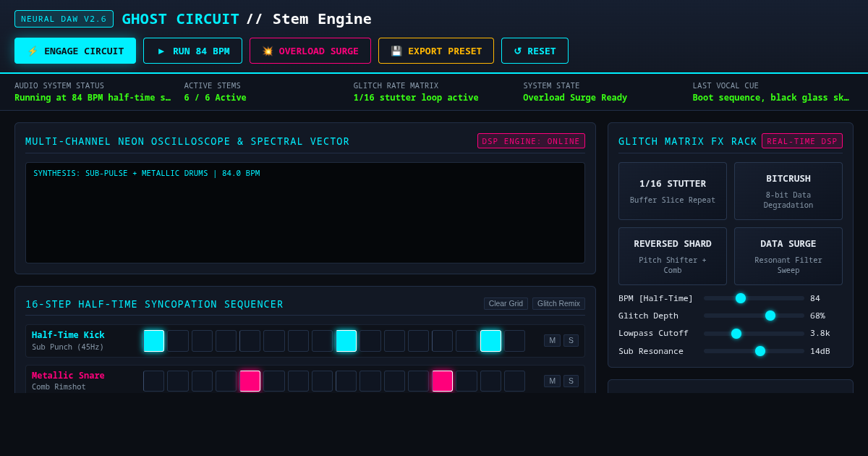
Task: Enable step 2 of Half-Time Kick
Action: tap(178, 341)
